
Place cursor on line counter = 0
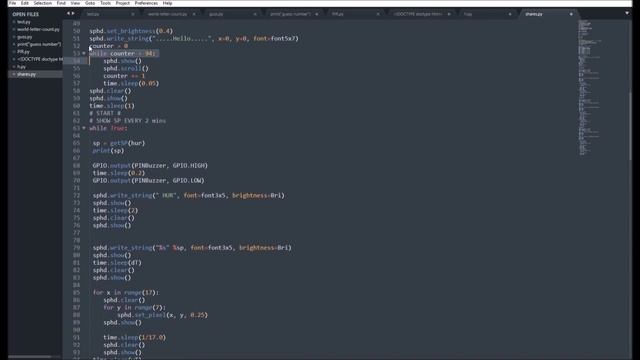(109, 46)
